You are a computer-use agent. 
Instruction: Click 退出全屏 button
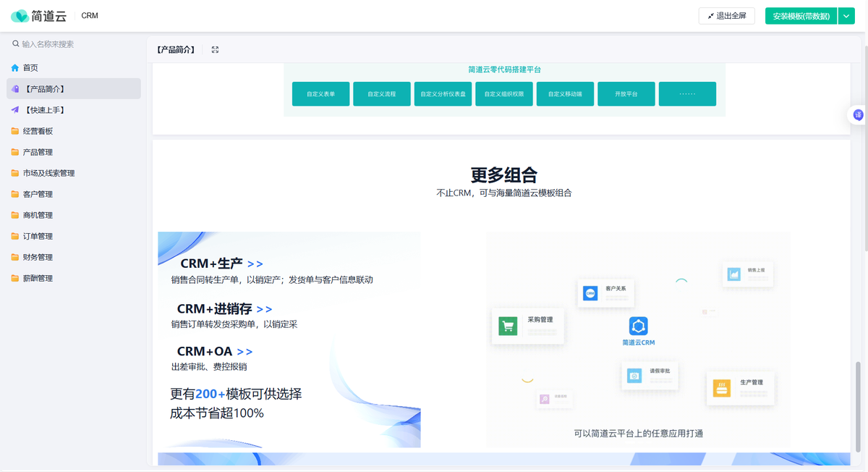tap(727, 16)
